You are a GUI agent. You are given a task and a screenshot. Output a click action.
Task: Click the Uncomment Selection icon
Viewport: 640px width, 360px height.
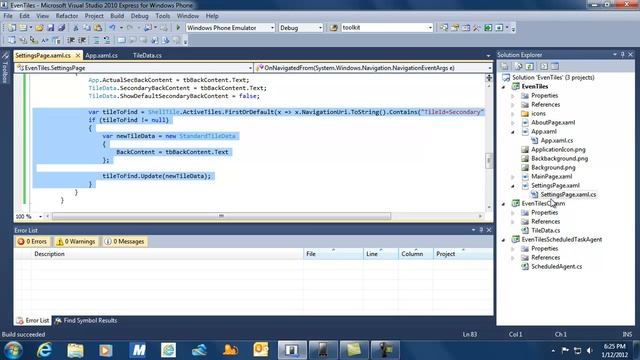coord(107,40)
